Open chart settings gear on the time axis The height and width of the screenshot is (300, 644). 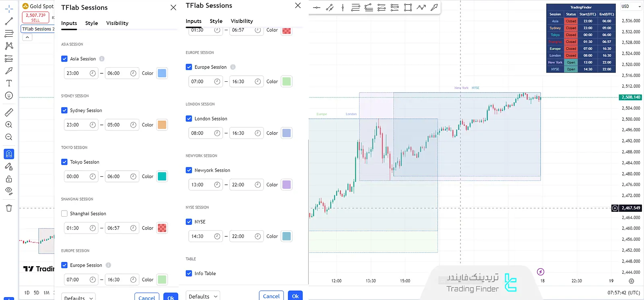631,281
